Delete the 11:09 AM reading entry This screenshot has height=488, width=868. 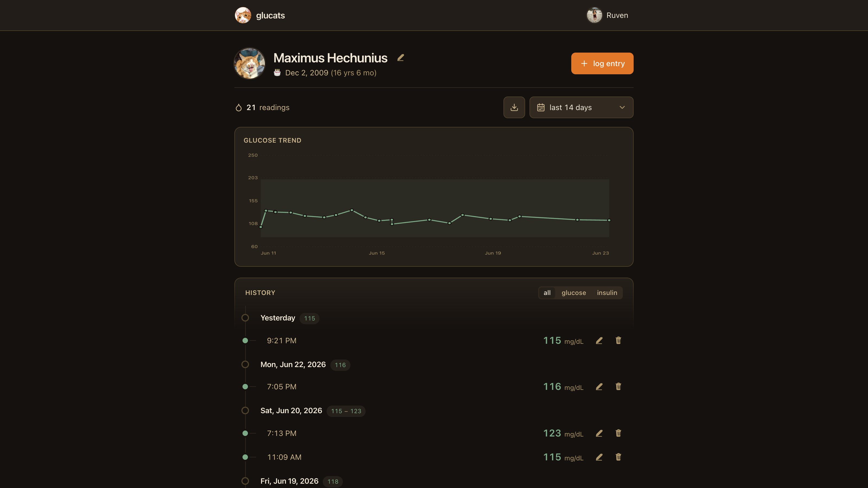coord(618,457)
